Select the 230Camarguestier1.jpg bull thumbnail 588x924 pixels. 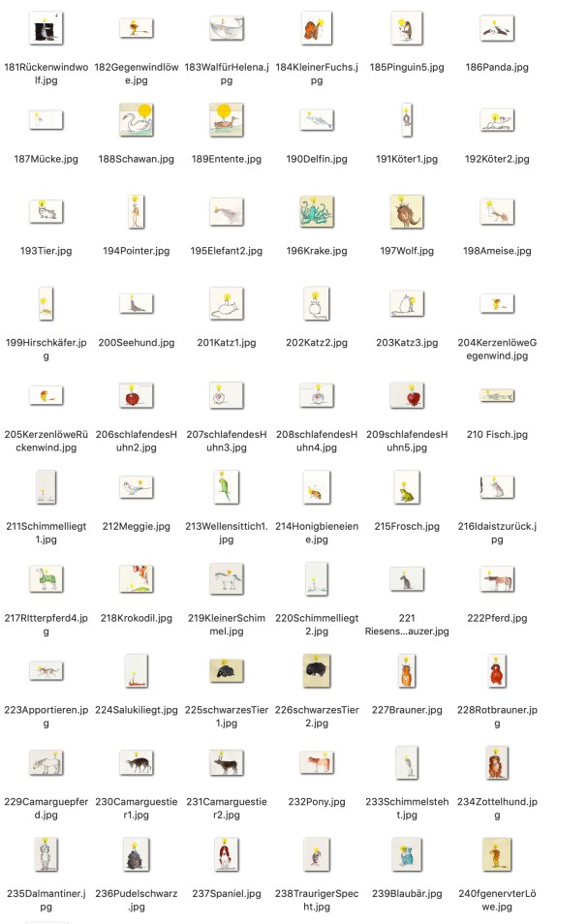[x=136, y=762]
